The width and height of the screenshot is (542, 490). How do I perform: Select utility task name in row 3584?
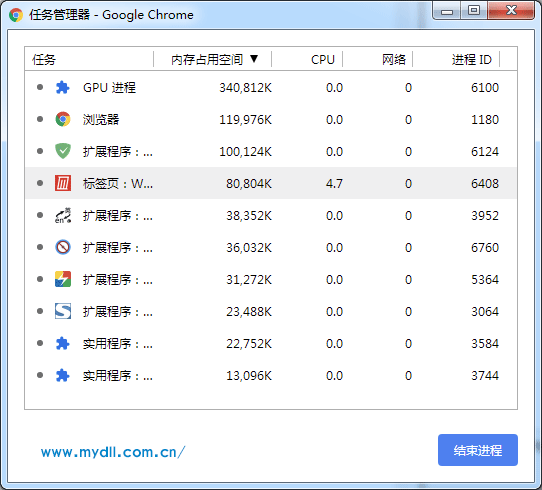point(118,343)
